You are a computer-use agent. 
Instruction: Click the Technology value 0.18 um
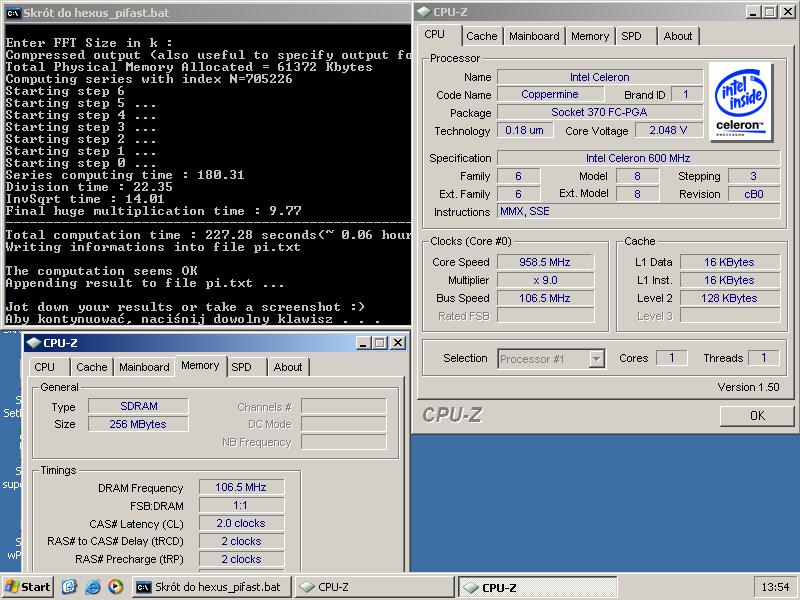[x=524, y=130]
